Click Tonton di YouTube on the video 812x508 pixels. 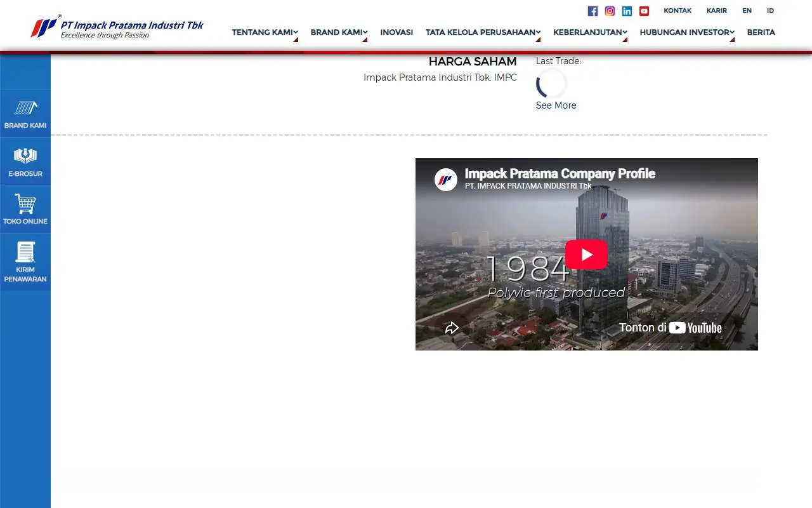[x=671, y=328]
